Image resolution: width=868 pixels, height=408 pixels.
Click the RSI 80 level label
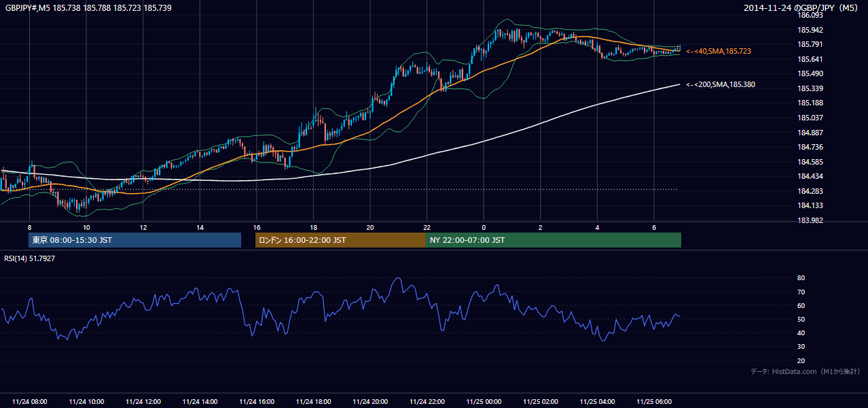point(801,278)
